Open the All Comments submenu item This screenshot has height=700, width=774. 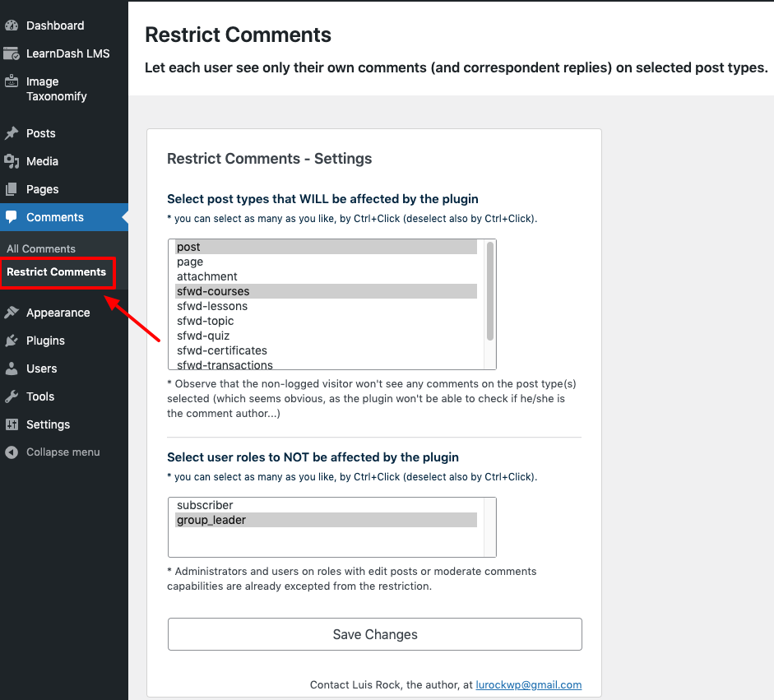click(x=41, y=248)
